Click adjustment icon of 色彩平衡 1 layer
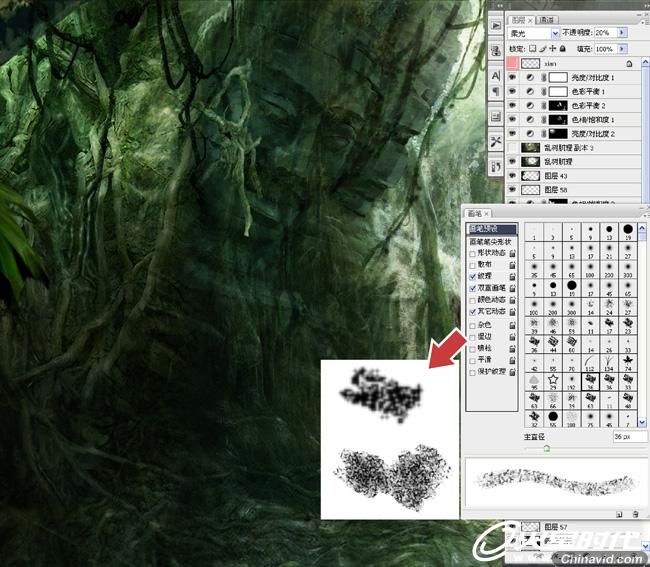The image size is (650, 567). [x=530, y=92]
